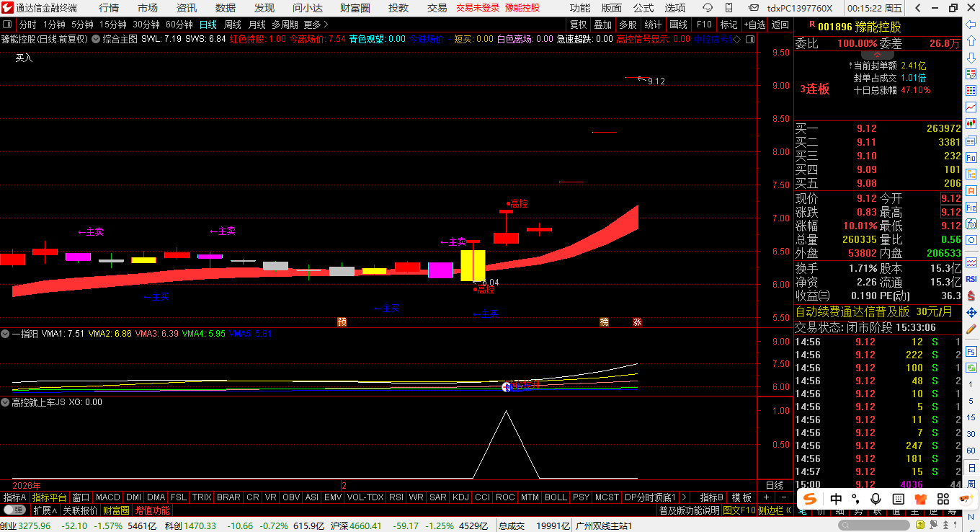Screen dimensions: 980x532
Task: Expand the 更多 periods dropdown
Action: 316,25
